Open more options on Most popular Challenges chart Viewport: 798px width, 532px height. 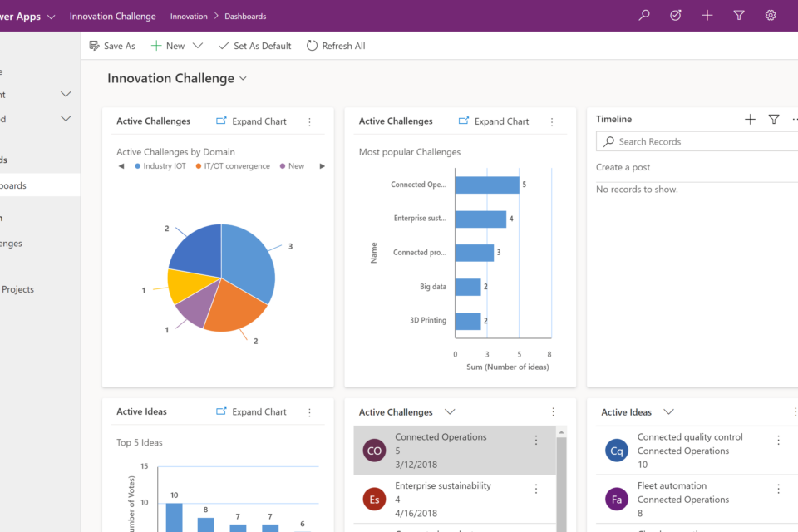[x=552, y=121]
